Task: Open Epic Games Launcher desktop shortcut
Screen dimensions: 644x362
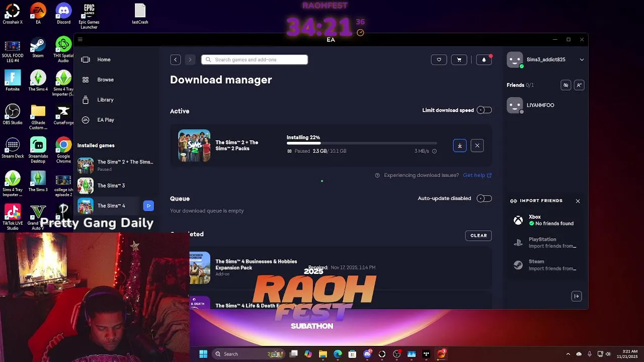Action: click(89, 16)
